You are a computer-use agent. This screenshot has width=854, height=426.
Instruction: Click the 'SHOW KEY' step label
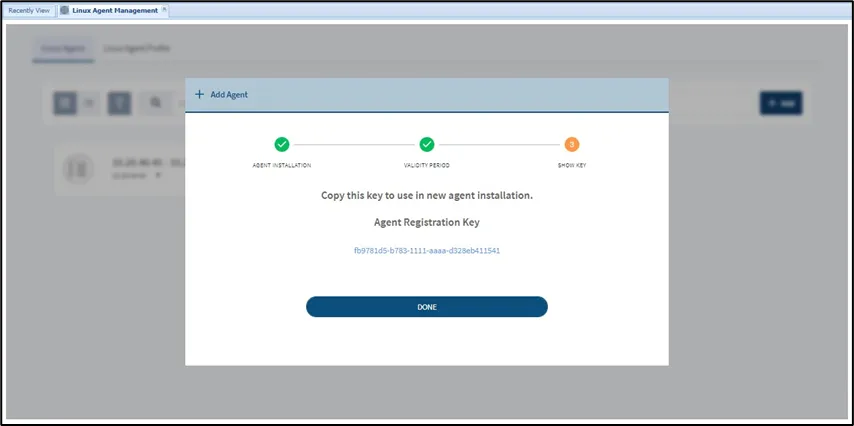(x=571, y=165)
